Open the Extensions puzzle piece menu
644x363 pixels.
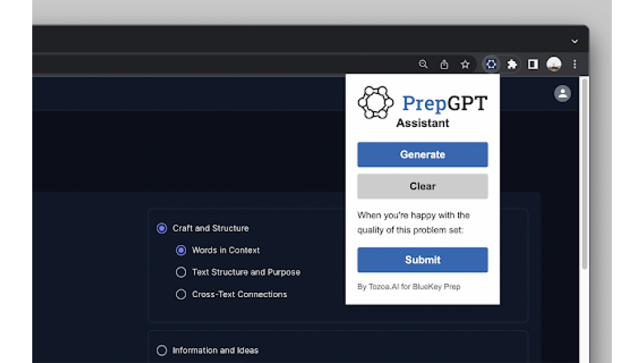[x=512, y=64]
